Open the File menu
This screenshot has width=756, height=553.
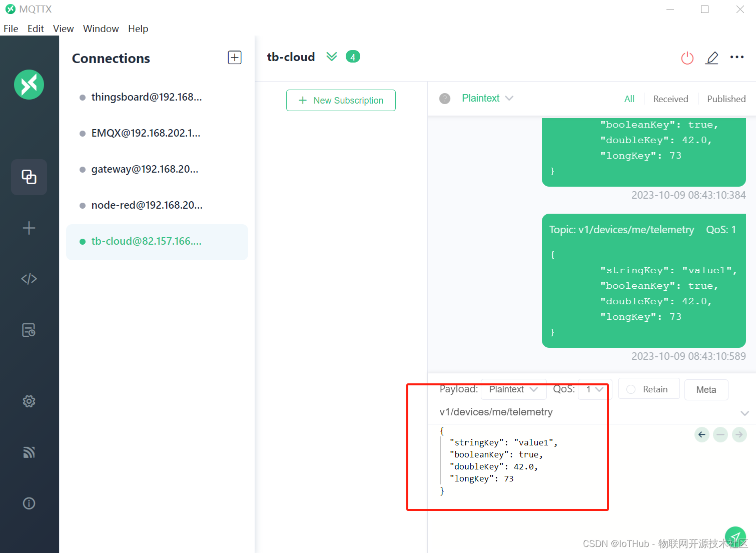[x=11, y=29]
